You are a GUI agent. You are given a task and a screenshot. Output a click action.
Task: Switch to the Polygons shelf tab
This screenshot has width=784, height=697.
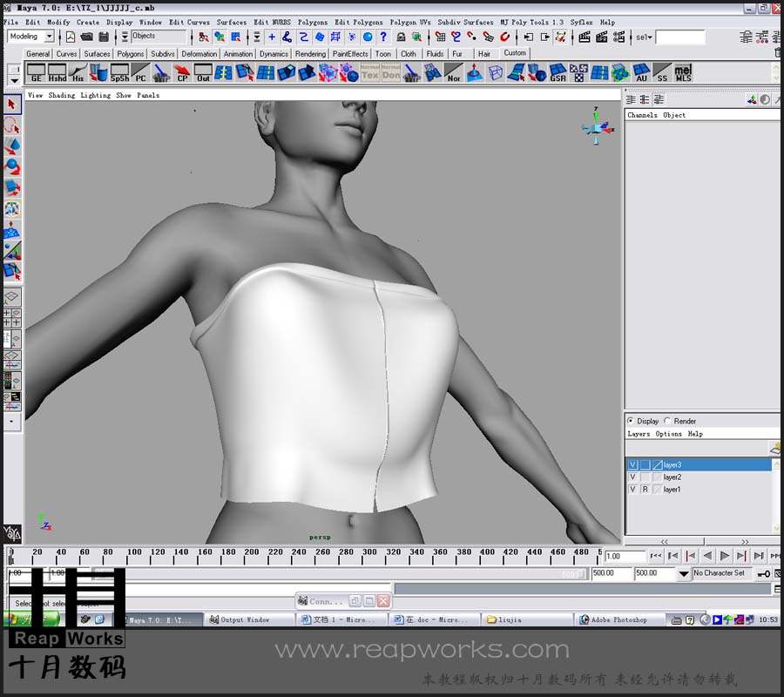130,53
